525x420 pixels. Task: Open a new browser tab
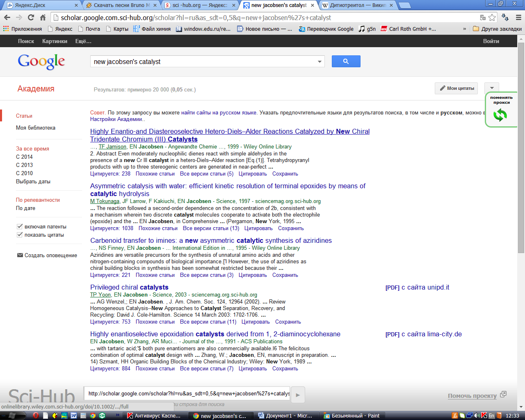tap(404, 5)
